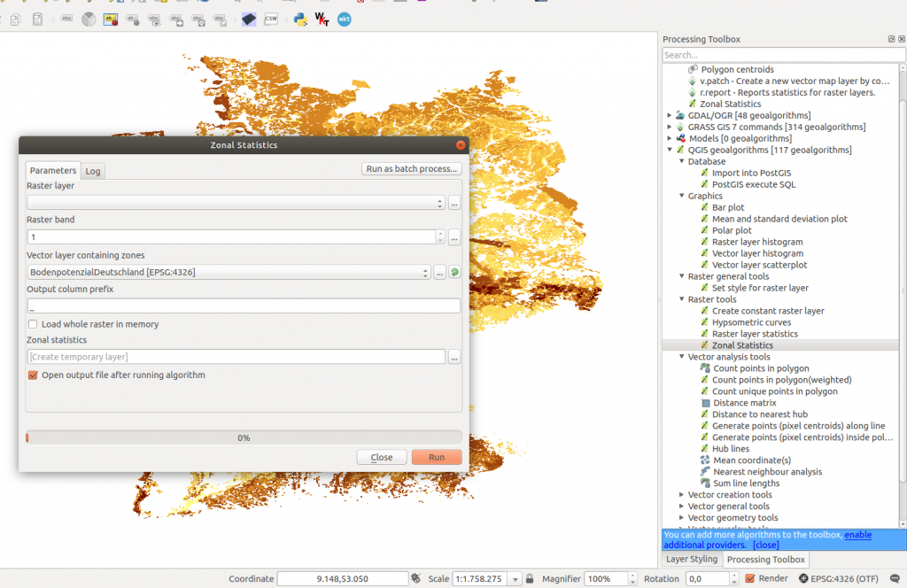
Task: Open the vector layer BodenpotenzialDeutschland dropdown
Action: click(x=229, y=273)
